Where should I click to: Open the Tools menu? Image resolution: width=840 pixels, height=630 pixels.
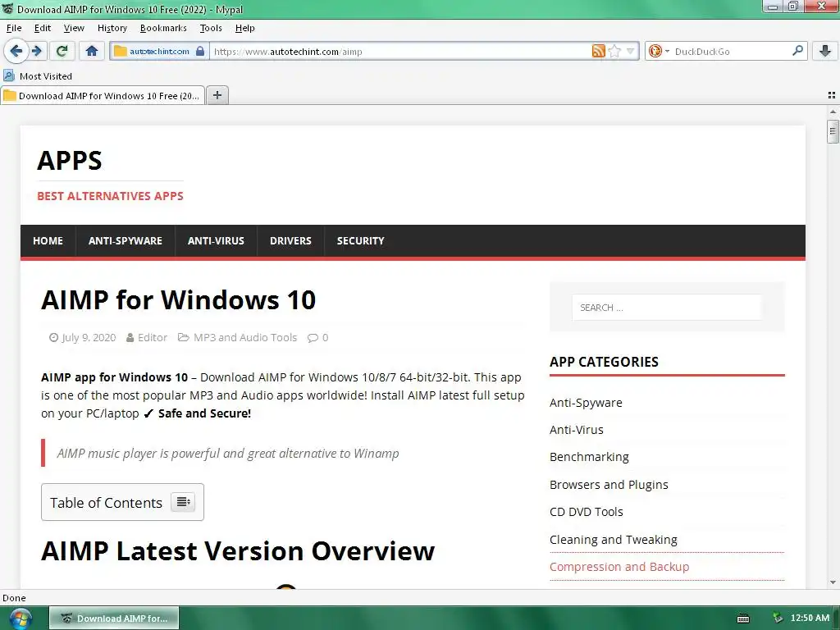click(x=211, y=28)
